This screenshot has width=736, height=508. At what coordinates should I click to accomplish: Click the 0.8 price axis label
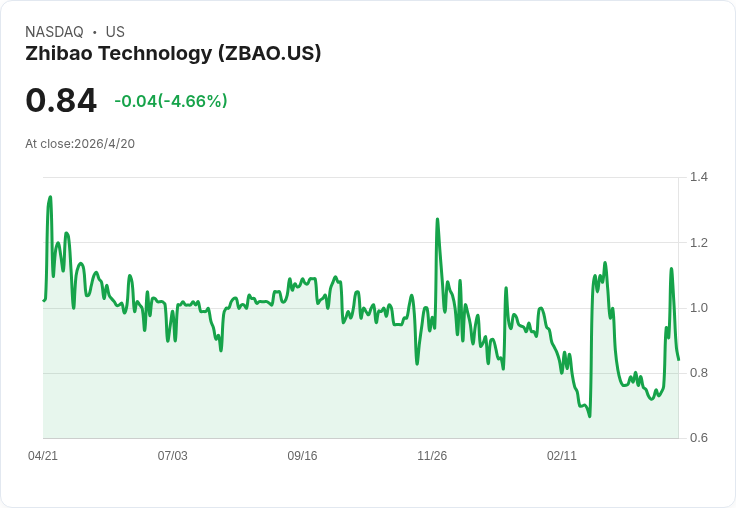[698, 373]
